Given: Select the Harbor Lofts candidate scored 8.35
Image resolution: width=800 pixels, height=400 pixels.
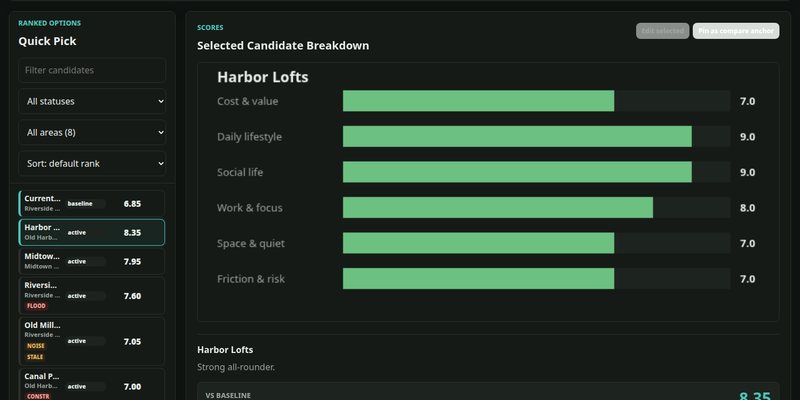Looking at the screenshot, I should pos(92,233).
